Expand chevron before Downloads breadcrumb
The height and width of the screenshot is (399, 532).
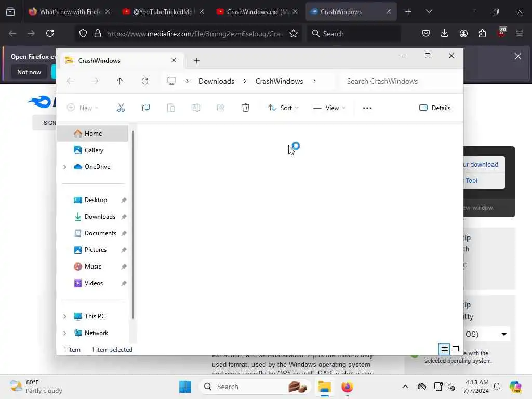point(187,81)
